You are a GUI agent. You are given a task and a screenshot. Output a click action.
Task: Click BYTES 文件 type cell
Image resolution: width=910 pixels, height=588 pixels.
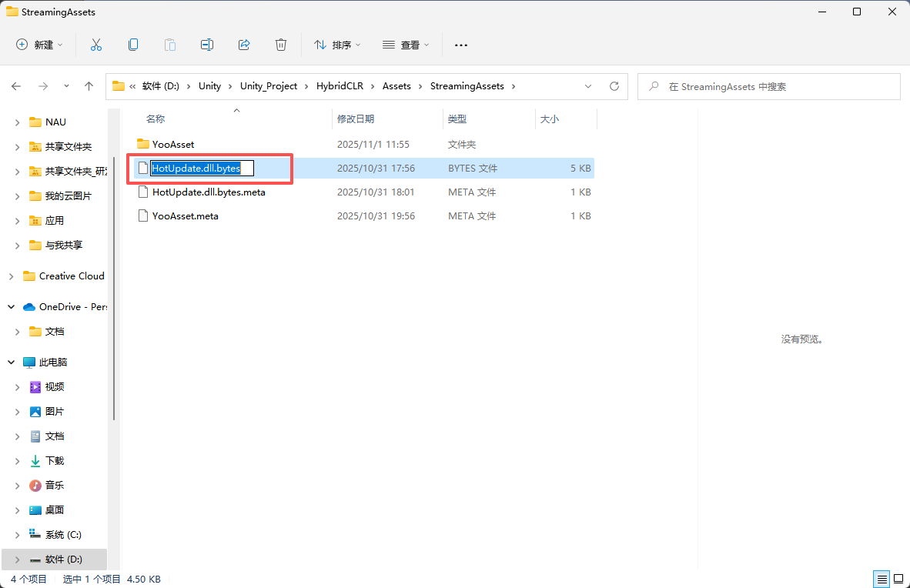[x=473, y=169]
